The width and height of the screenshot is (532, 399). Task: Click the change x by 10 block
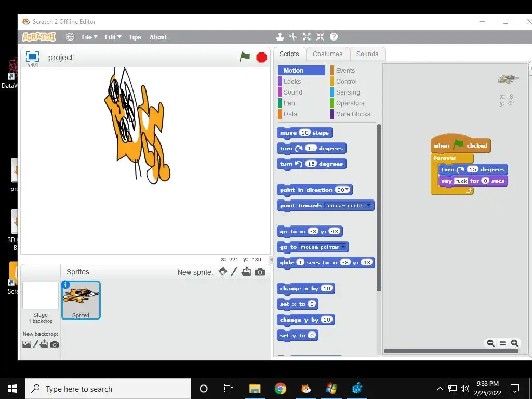(305, 289)
